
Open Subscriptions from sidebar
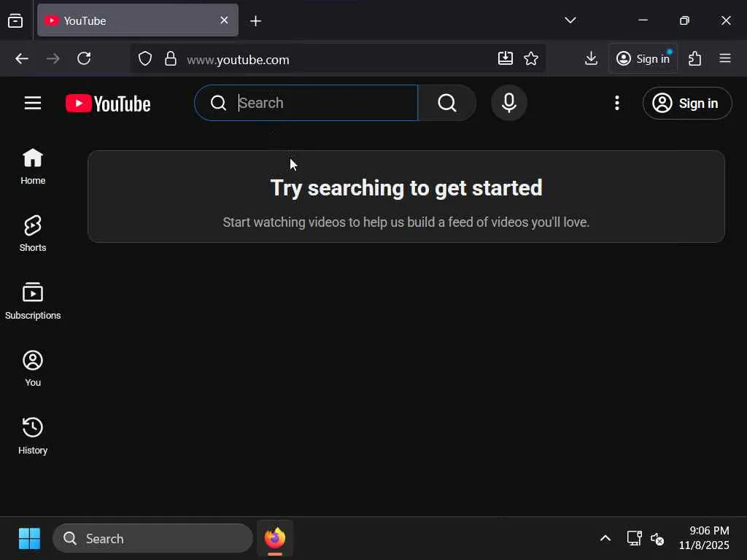(33, 301)
